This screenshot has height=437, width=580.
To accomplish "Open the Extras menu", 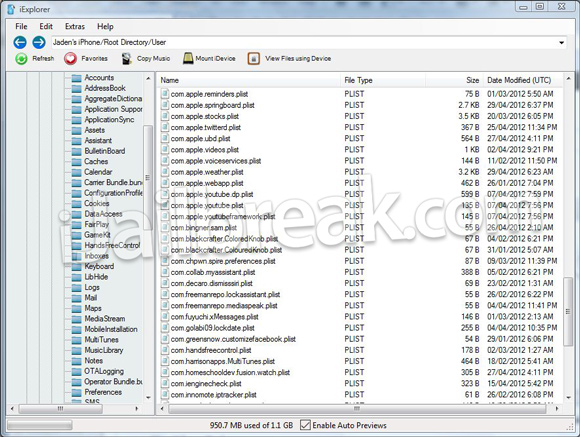I will 75,27.
